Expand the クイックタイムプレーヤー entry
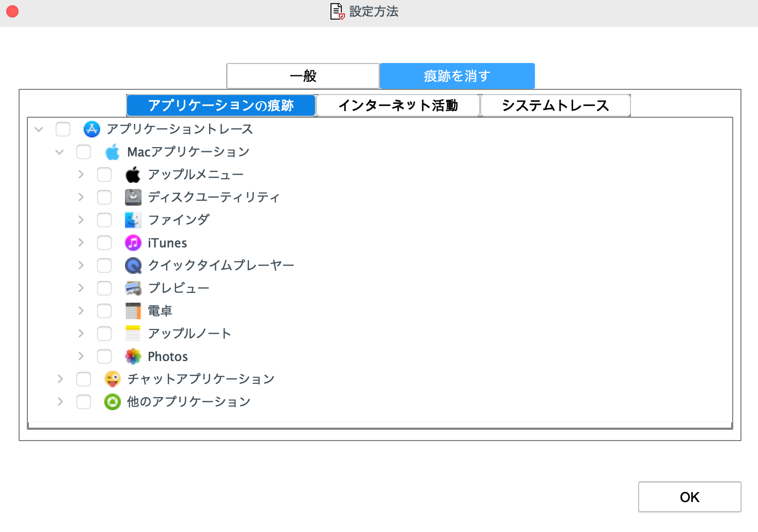758x532 pixels. [x=81, y=265]
